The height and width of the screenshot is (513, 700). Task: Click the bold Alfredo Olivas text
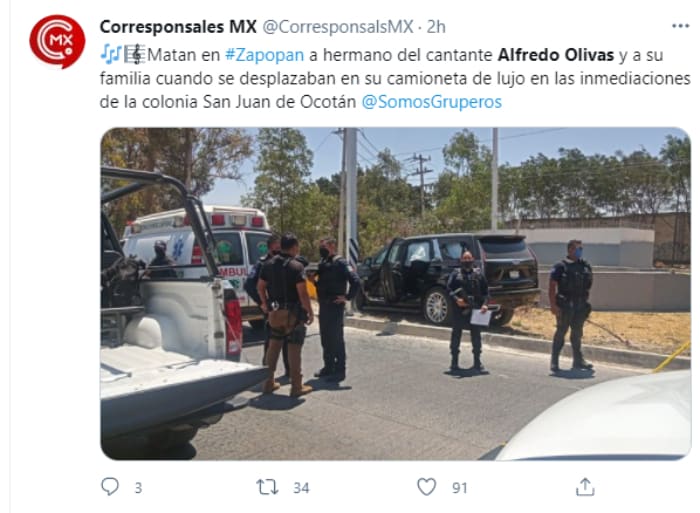556,55
